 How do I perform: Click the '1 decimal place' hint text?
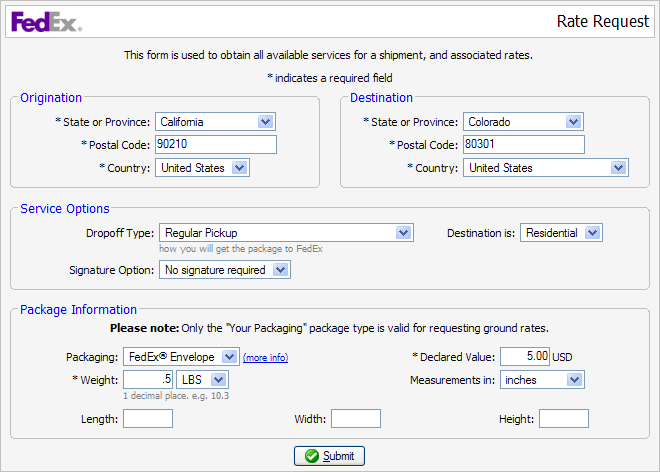pyautogui.click(x=176, y=396)
